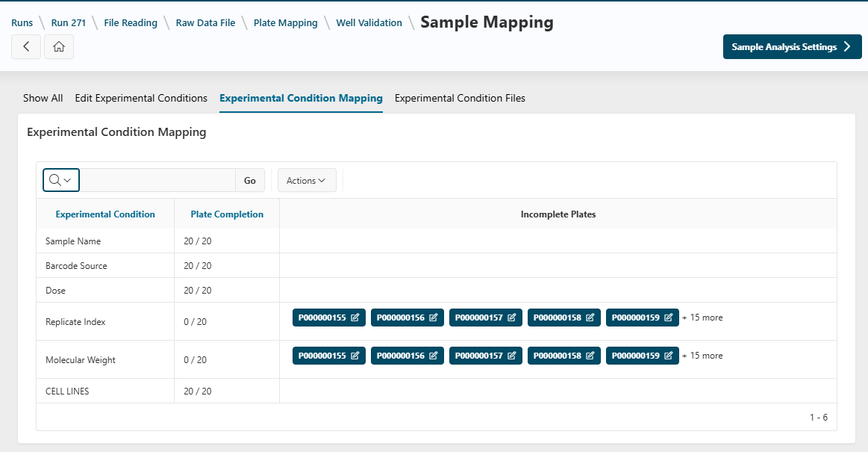Click '+ 15 more' in Molecular Weight row
This screenshot has height=452, width=868.
[x=702, y=356]
